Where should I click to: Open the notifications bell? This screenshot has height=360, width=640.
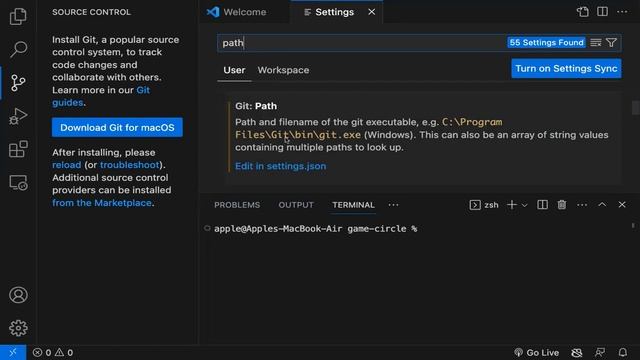click(x=622, y=352)
